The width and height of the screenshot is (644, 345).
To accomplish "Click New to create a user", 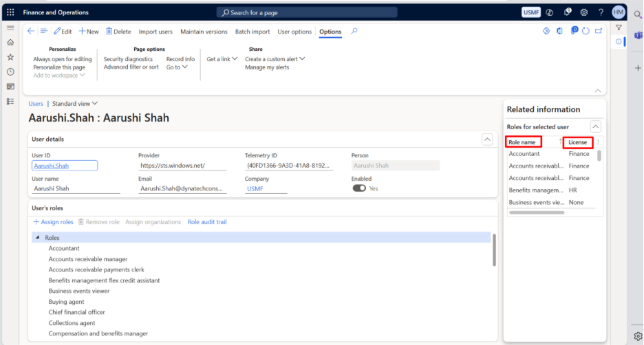I will point(89,31).
